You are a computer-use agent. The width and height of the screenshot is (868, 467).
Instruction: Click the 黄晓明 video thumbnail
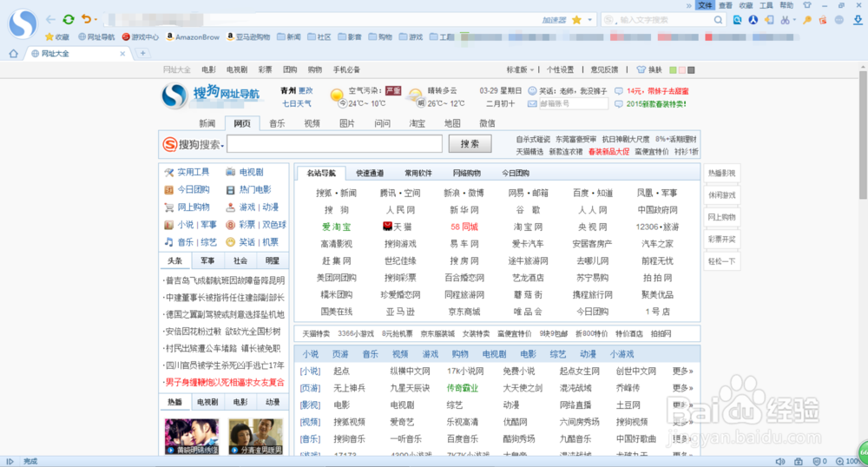[192, 437]
